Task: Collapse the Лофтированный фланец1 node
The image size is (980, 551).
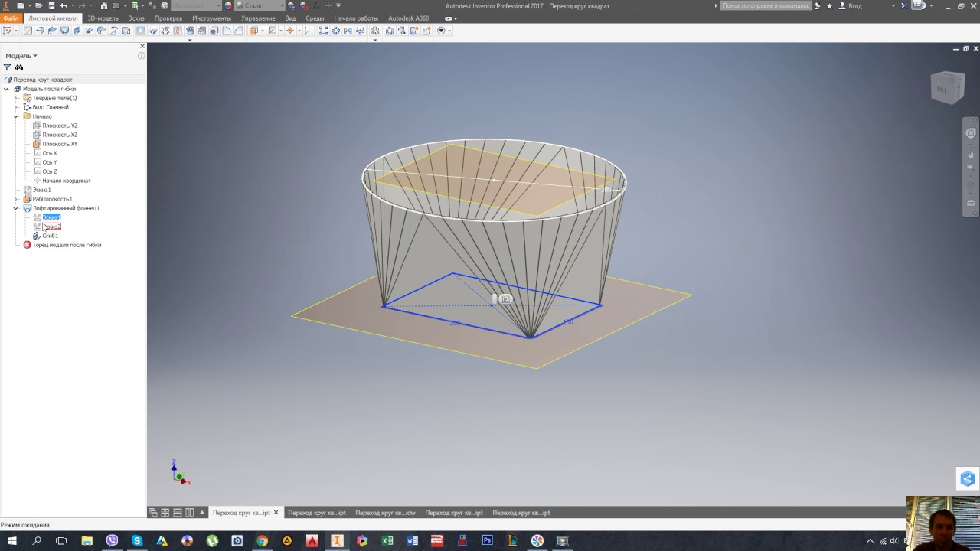Action: [16, 208]
